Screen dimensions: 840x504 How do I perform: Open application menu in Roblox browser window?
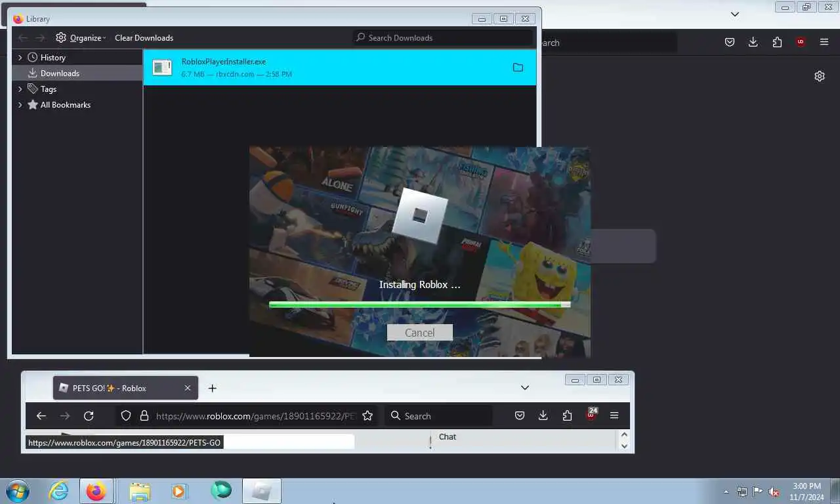[x=614, y=415]
